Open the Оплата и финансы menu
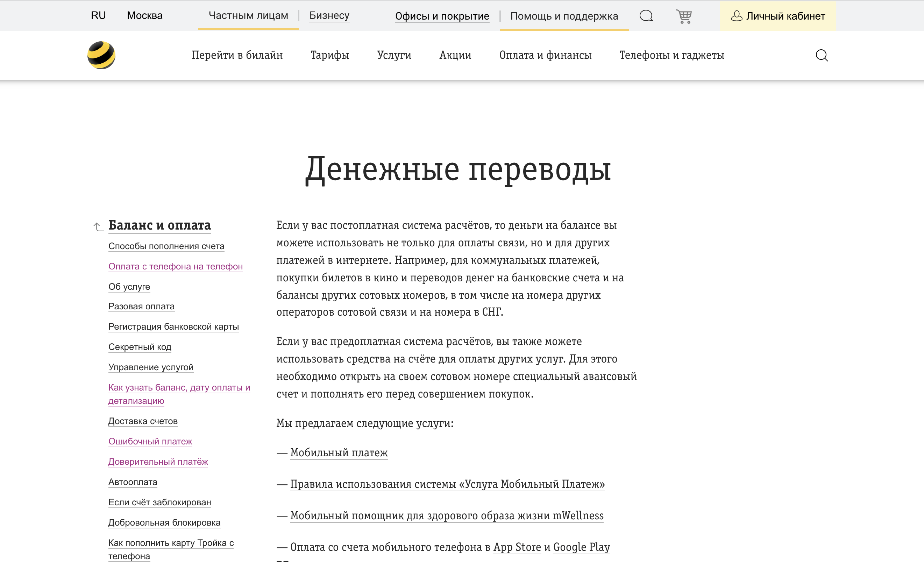924x562 pixels. [x=545, y=55]
